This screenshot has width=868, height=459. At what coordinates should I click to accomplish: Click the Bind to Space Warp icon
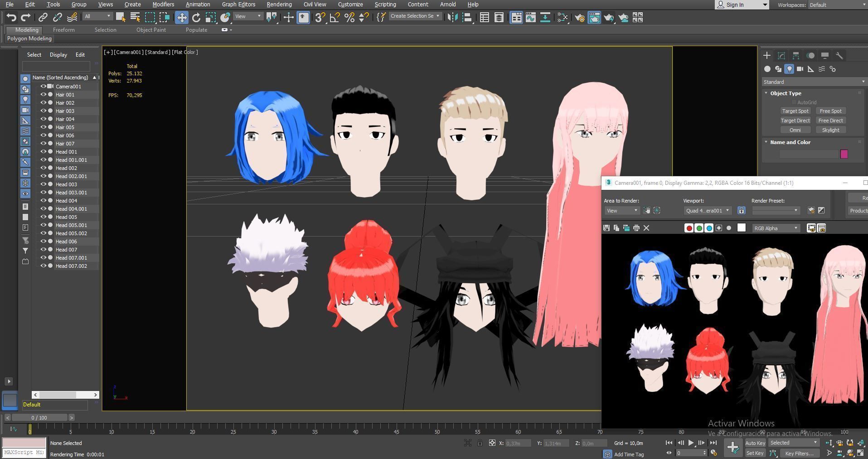tap(72, 18)
